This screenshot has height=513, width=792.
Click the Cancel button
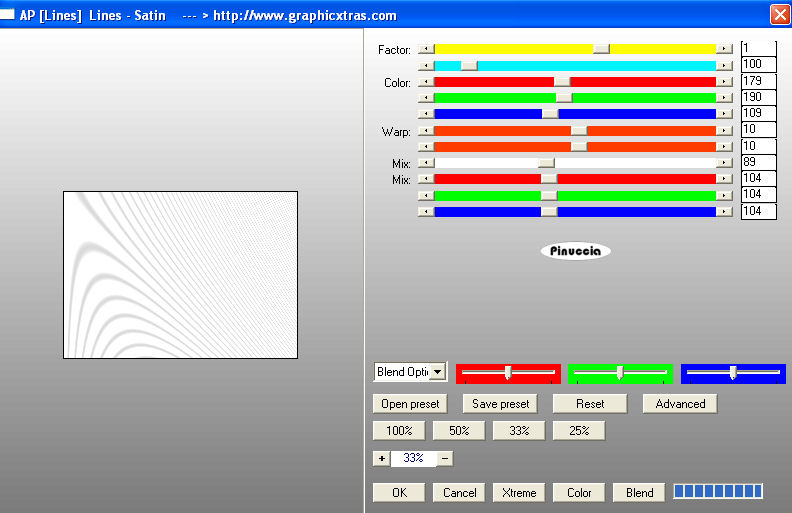(x=459, y=493)
